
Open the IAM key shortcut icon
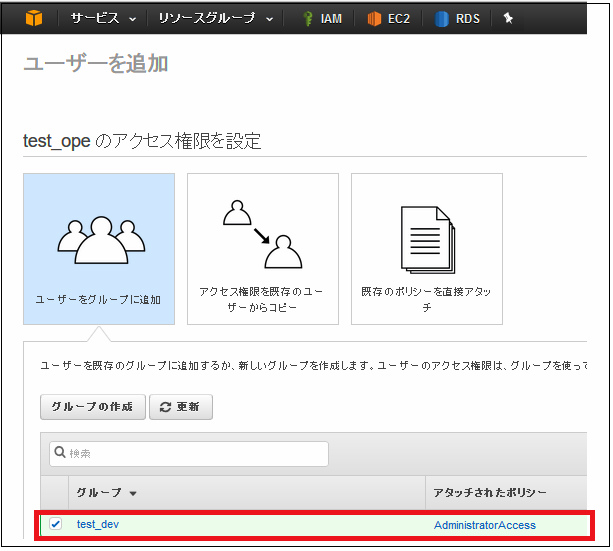click(307, 19)
